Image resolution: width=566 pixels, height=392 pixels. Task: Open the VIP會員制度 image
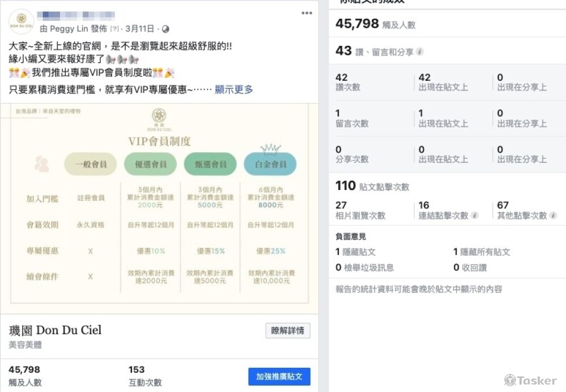point(159,209)
